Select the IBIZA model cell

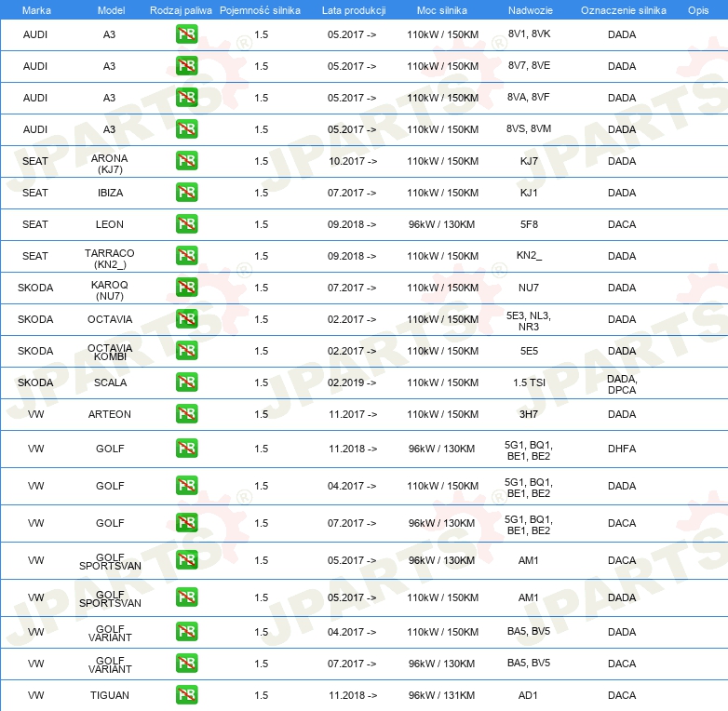coord(110,193)
